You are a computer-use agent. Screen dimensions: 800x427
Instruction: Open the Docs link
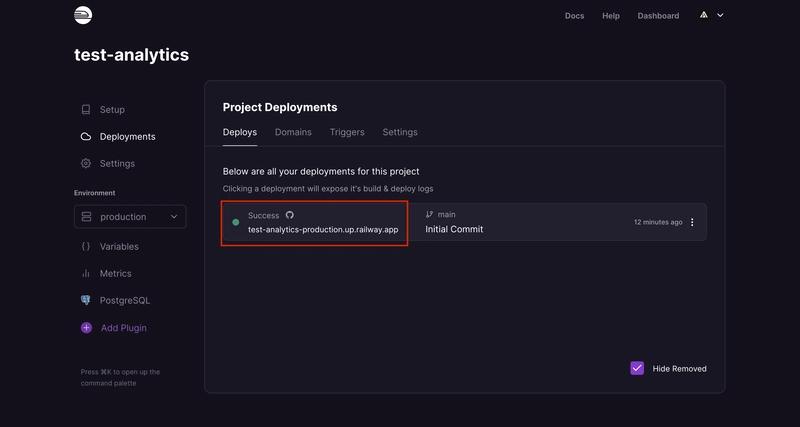574,16
